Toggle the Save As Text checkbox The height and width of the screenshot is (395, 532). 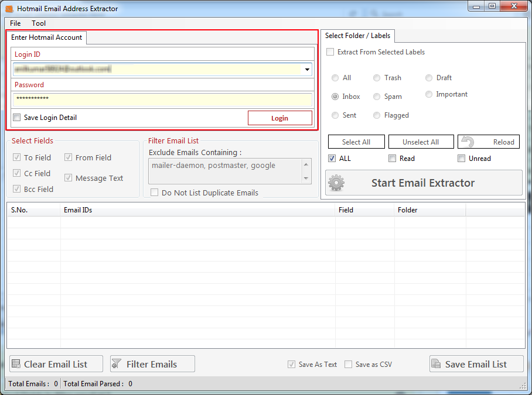point(291,364)
